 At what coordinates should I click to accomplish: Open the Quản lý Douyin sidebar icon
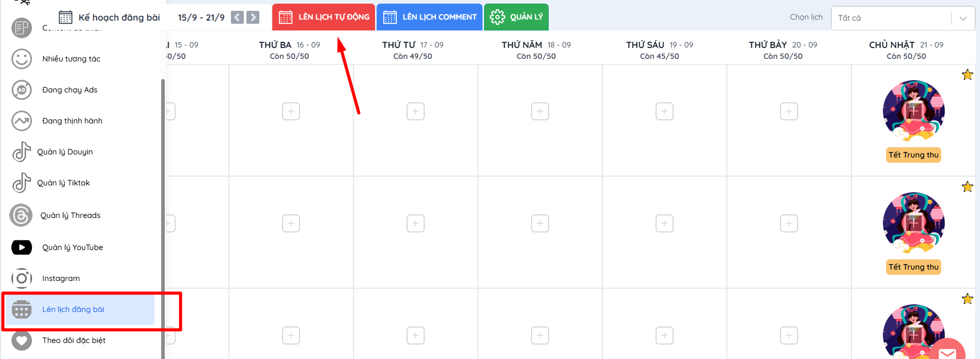tap(21, 152)
